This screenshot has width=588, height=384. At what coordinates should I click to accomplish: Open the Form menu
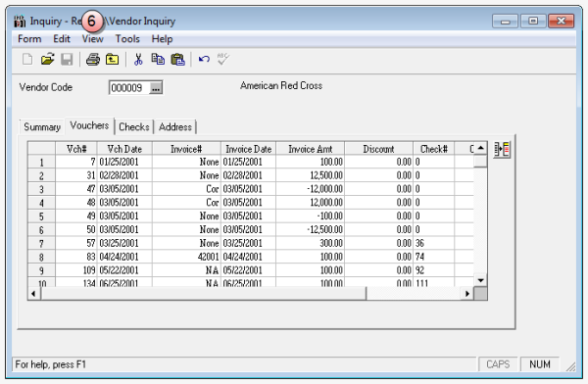tap(29, 39)
